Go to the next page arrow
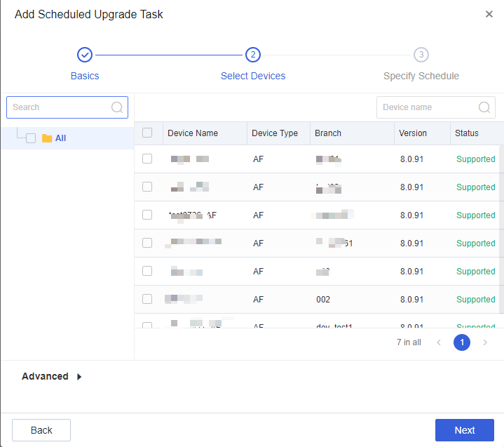 (484, 342)
